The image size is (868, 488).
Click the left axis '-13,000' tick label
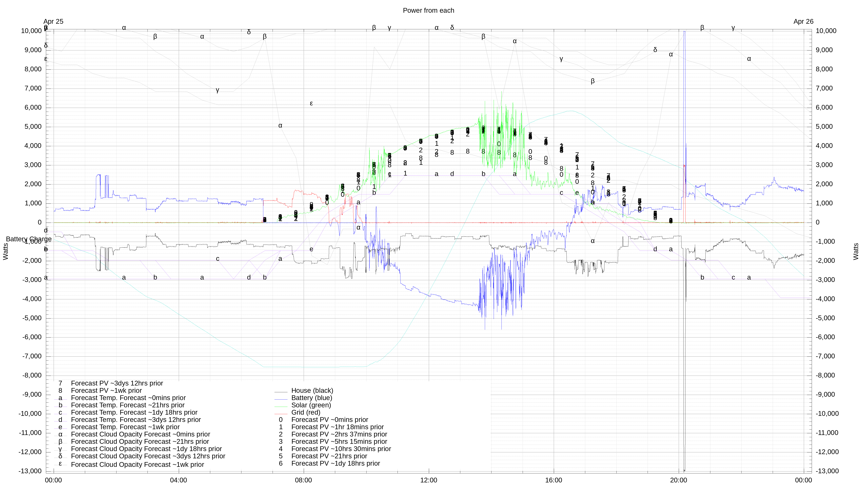pos(30,471)
